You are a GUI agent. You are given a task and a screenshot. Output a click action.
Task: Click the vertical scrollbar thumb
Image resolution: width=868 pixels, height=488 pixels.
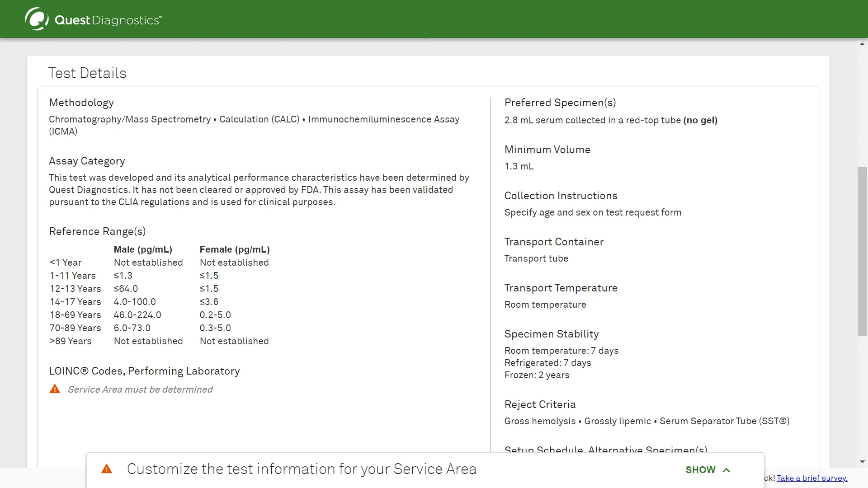point(862,251)
